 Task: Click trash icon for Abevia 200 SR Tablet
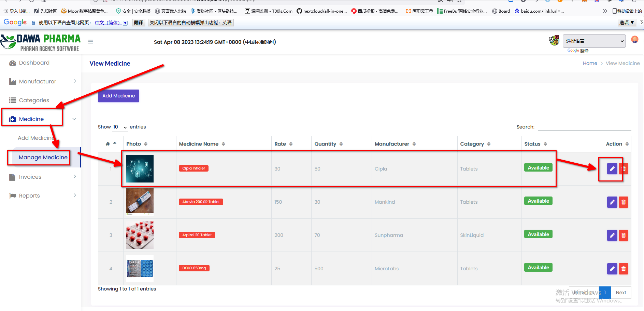tap(623, 202)
